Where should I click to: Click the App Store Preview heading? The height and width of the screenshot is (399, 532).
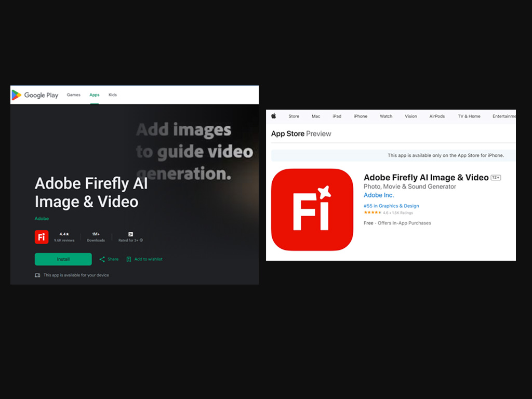coord(301,134)
